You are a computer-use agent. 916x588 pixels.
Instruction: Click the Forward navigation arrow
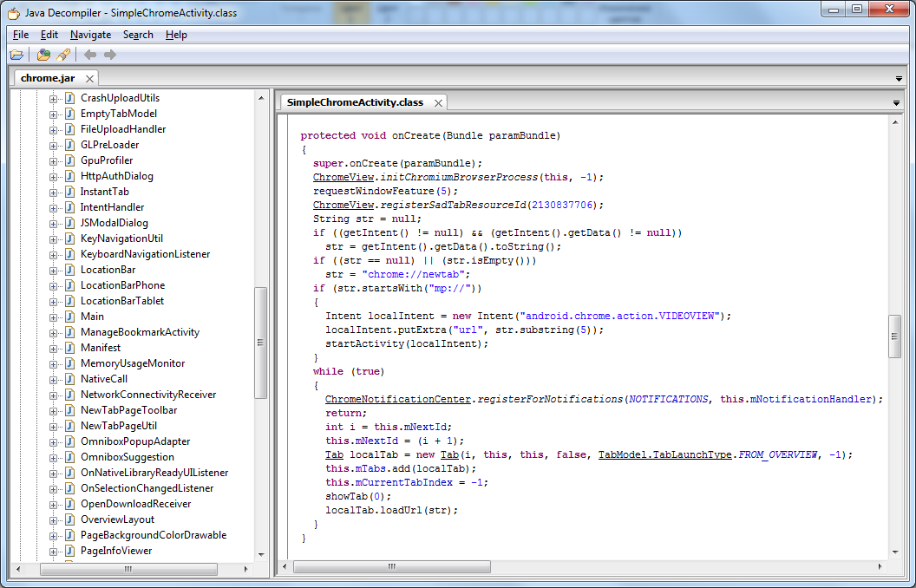(x=110, y=55)
